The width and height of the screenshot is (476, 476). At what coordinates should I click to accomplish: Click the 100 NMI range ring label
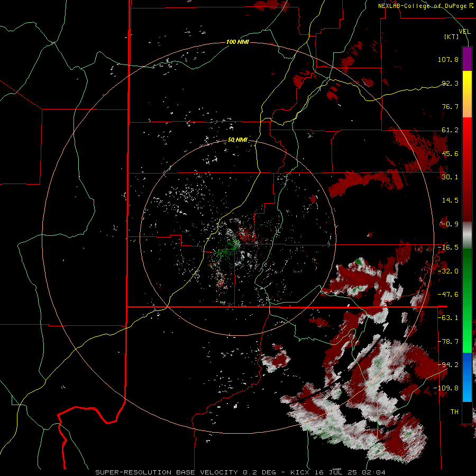(237, 42)
